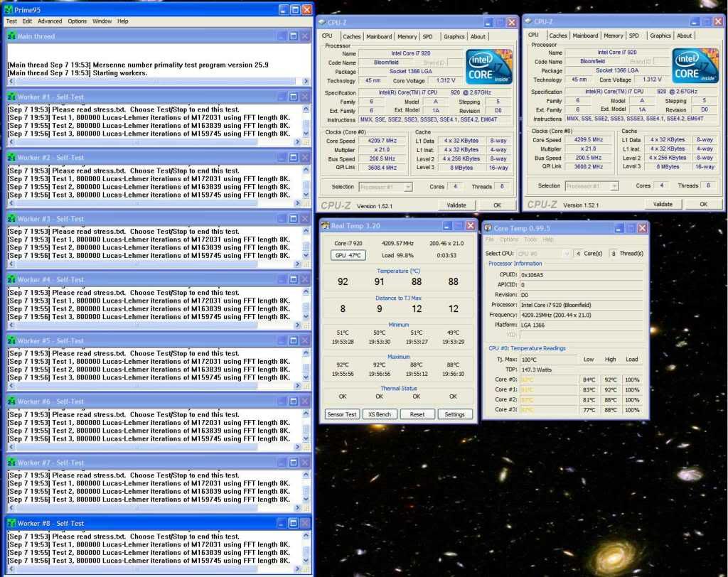Open the Help menu in Prime95
Screen dimensions: 728x577
(122, 21)
